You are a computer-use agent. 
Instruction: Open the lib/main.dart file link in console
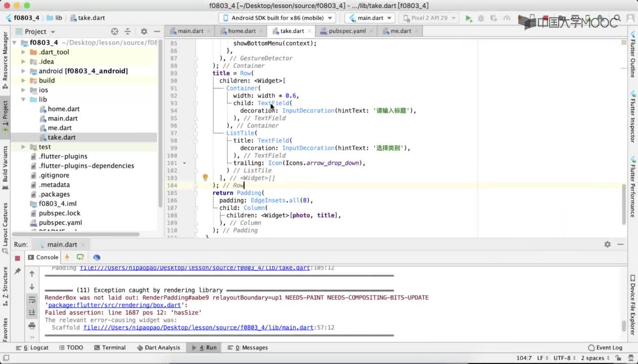coord(198,328)
